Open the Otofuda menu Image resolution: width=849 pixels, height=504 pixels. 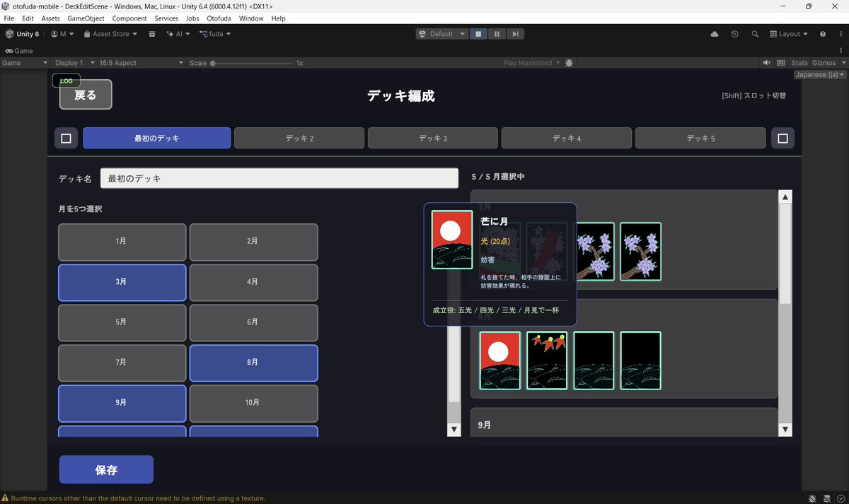pos(219,18)
